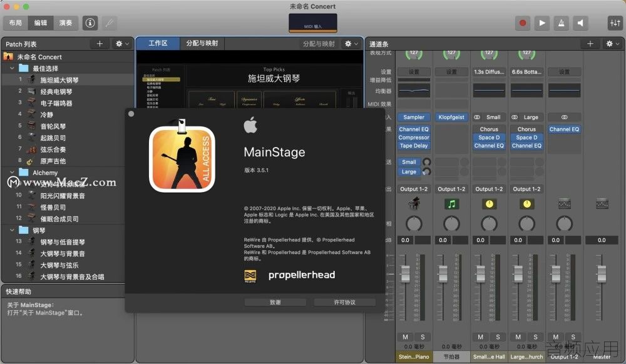Collapse the 最佳选择 folder chevron
This screenshot has width=626, height=364.
[x=12, y=68]
